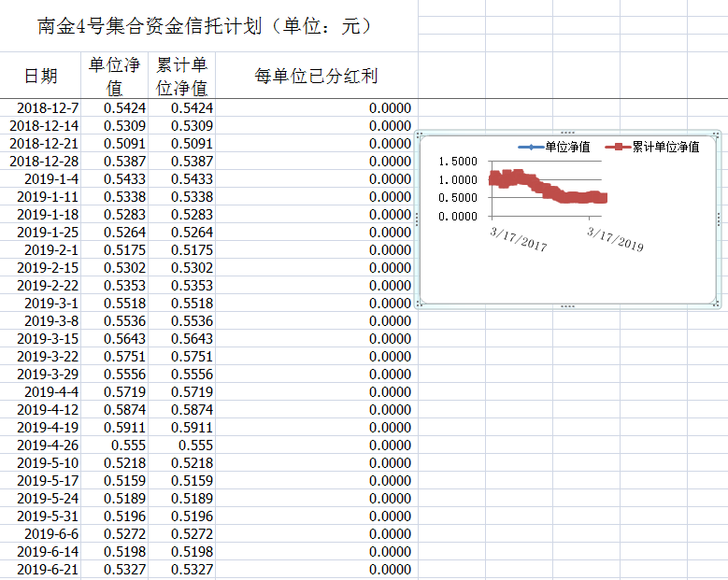
Task: Select date cell 2019-6-14
Action: tap(40, 552)
